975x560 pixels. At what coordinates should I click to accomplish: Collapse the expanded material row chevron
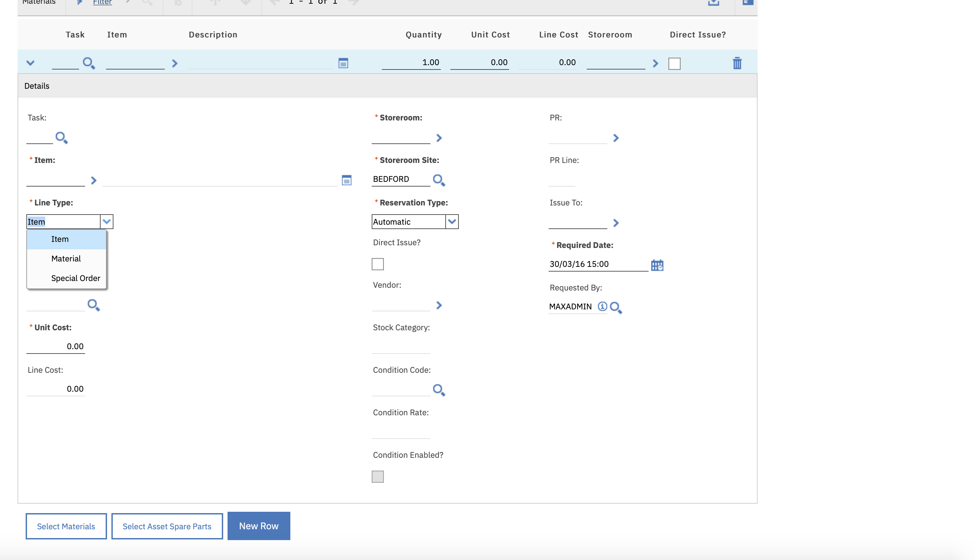[30, 62]
